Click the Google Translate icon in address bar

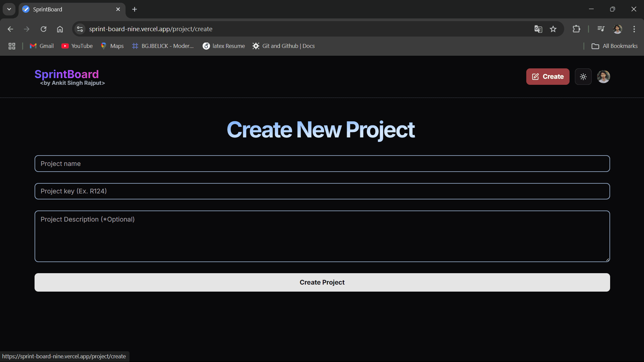538,29
